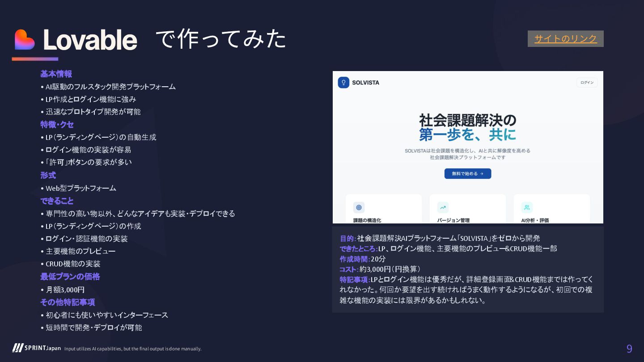Click '主要機能のプレビュー' bullet

(78, 251)
